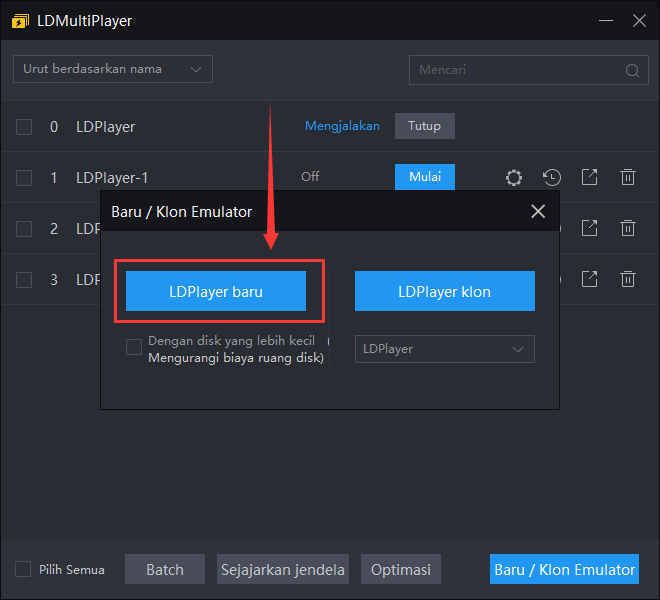Viewport: 660px width, 600px height.
Task: Click the Optimasi button
Action: (401, 569)
